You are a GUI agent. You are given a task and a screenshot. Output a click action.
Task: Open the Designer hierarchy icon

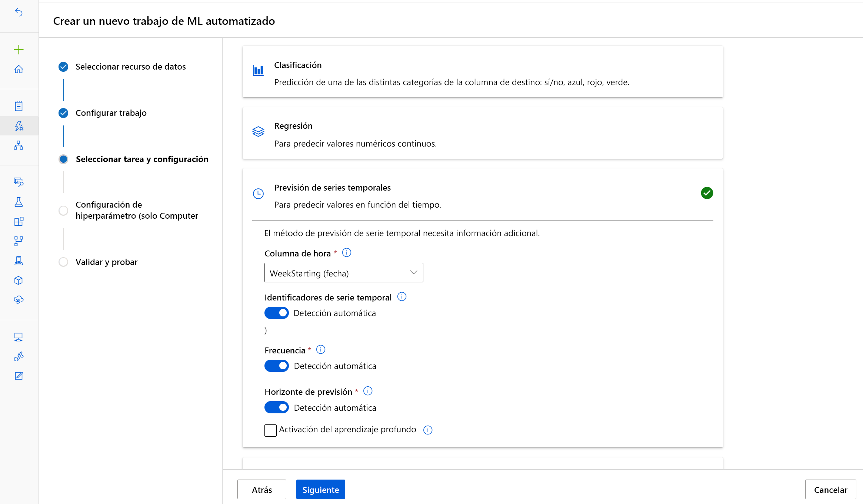click(19, 145)
